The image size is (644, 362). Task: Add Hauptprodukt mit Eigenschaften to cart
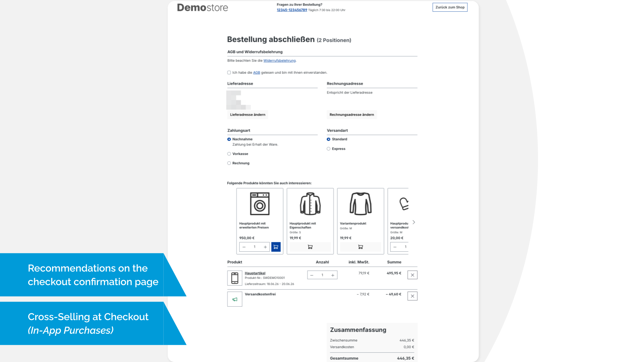tap(310, 247)
